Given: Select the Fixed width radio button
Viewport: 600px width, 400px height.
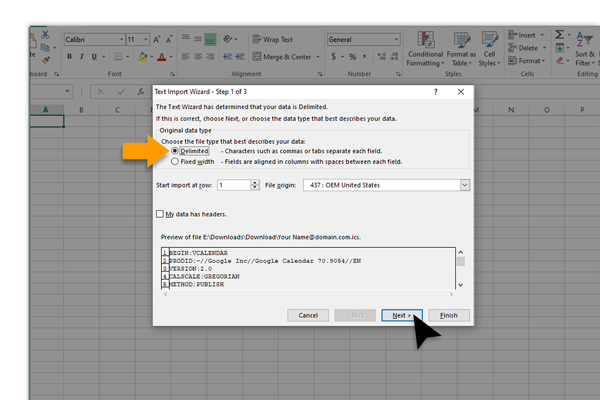Looking at the screenshot, I should coord(175,162).
